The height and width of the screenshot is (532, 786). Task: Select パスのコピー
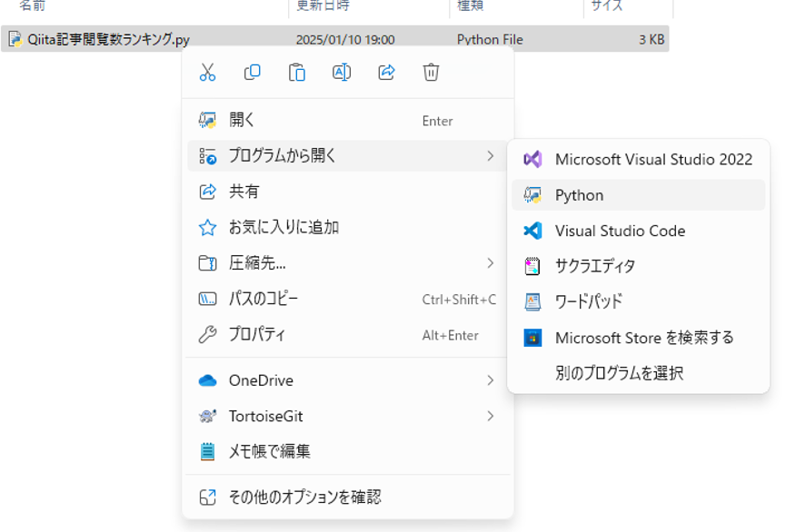pos(347,299)
